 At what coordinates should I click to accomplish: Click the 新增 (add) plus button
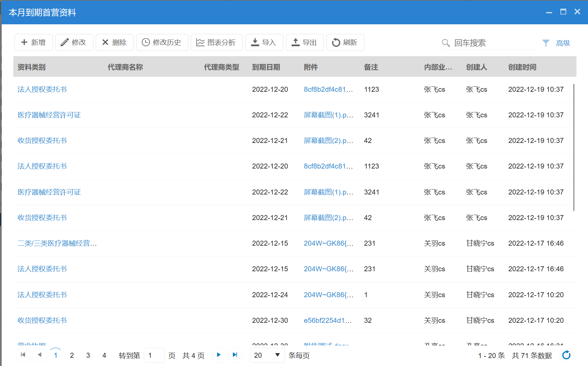point(34,43)
